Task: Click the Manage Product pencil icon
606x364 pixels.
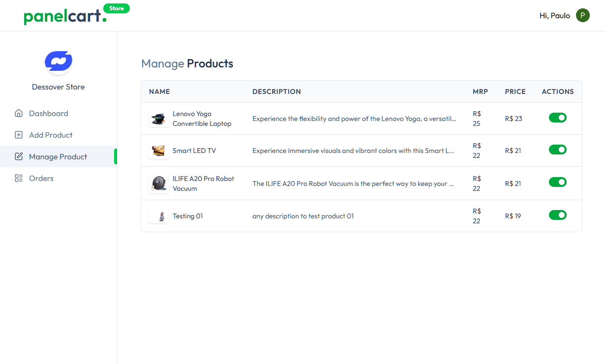Action: pos(19,156)
